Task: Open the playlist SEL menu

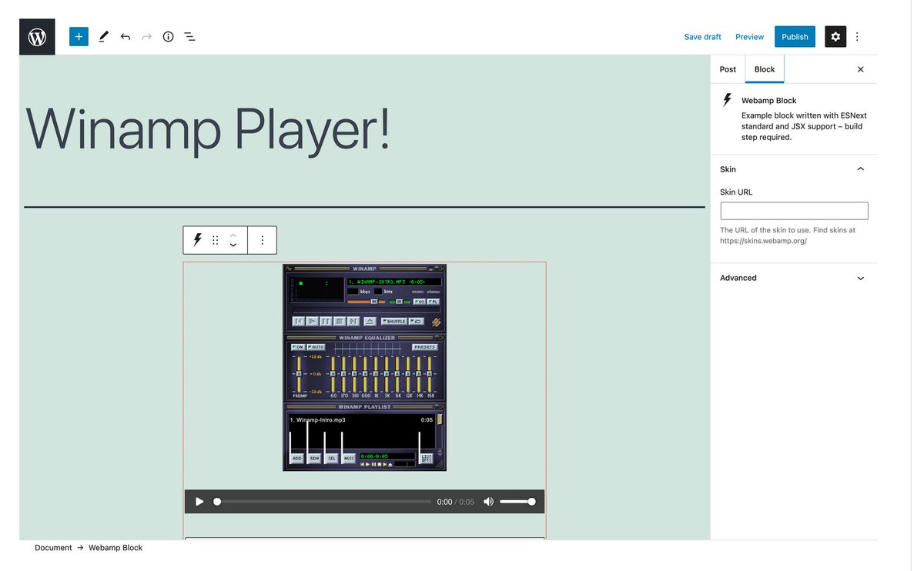Action: pos(332,458)
